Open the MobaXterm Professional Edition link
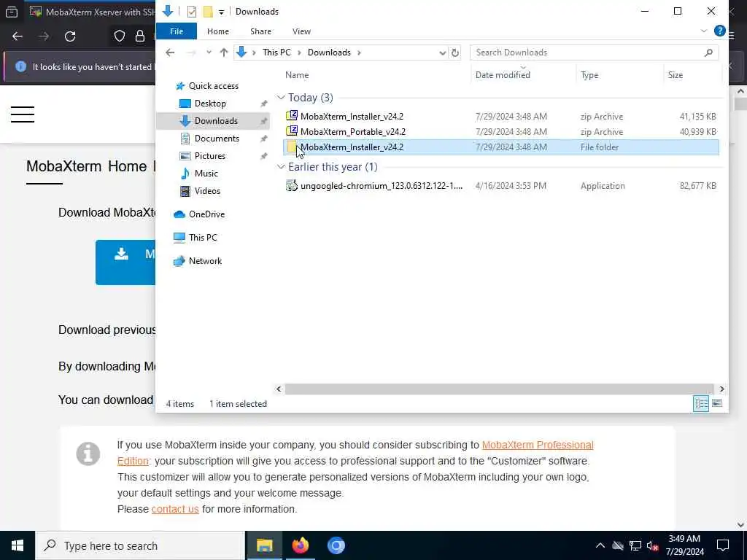 click(x=538, y=445)
